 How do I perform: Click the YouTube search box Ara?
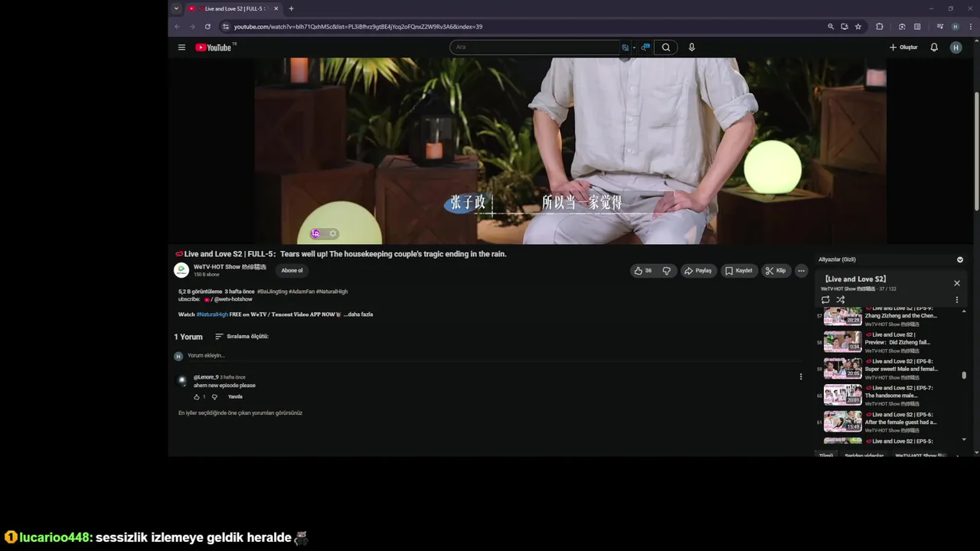point(536,47)
